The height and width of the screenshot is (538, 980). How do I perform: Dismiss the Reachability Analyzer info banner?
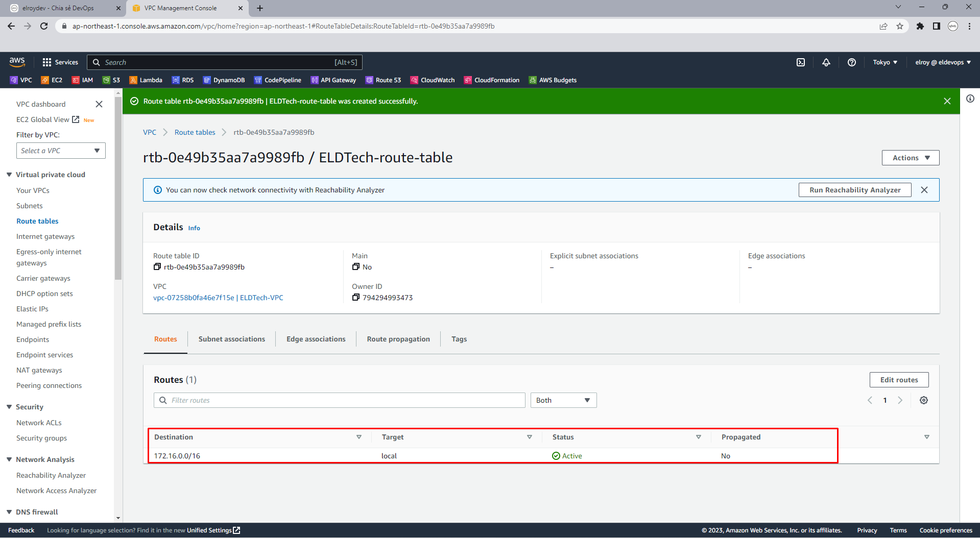point(924,190)
